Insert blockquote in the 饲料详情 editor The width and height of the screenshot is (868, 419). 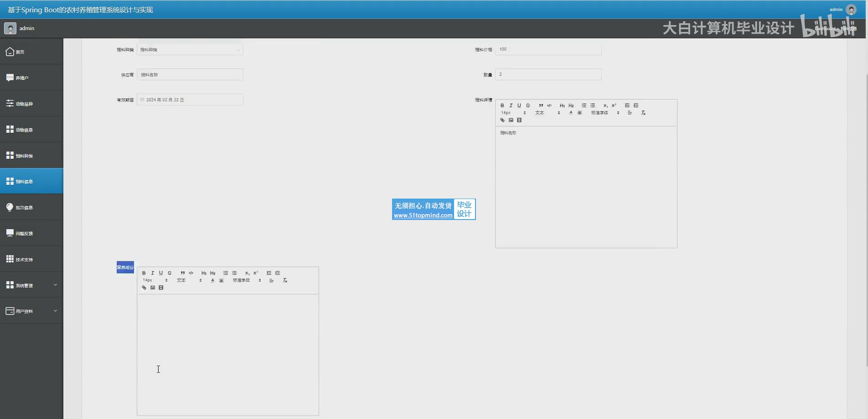click(541, 106)
